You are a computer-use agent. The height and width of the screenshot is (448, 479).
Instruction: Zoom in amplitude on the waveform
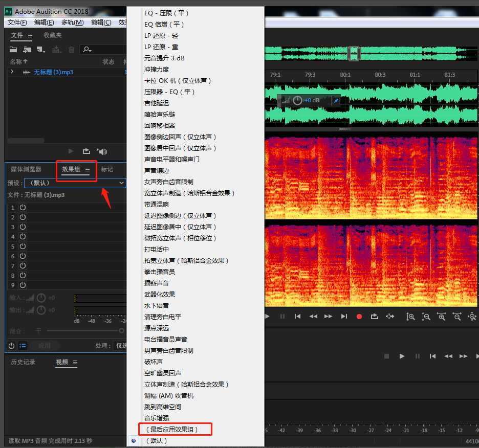click(410, 317)
